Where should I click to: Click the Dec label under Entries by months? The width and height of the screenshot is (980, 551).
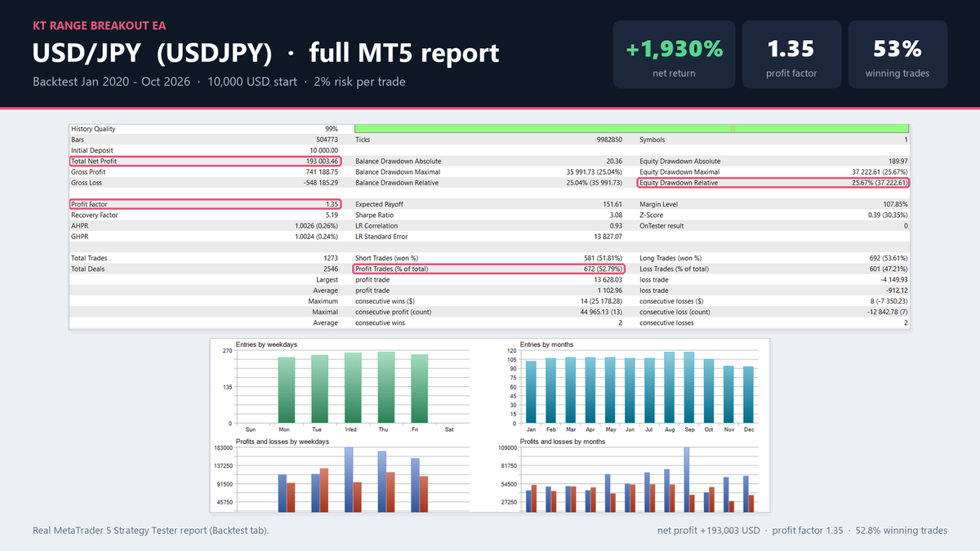(748, 429)
